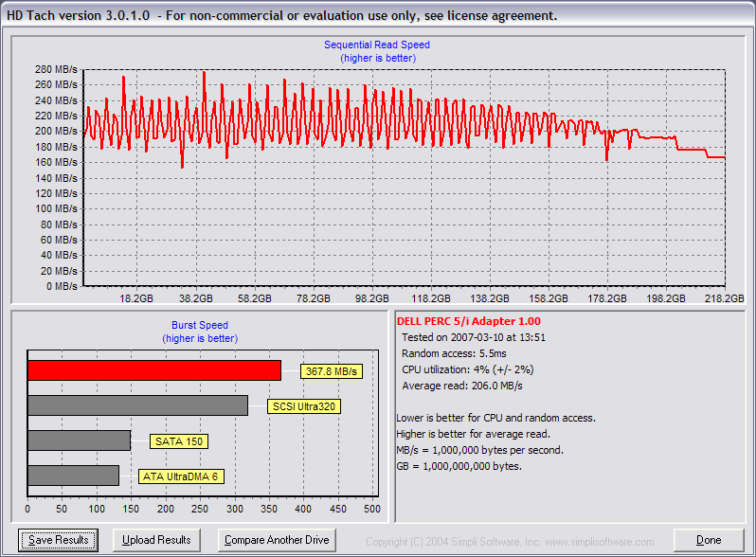Select the red 367.8 MB/s burst bar
Viewport: 756px width, 557px height.
154,370
